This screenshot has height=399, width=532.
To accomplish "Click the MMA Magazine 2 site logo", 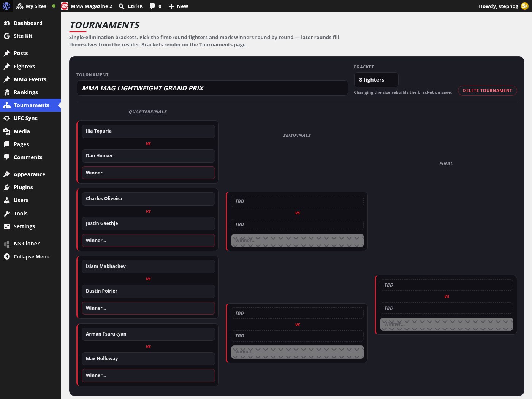I will 65,6.
